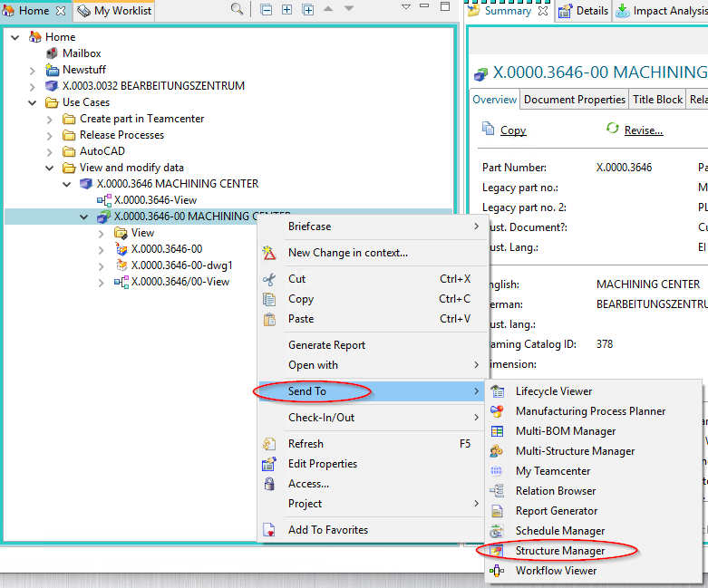Click the Workflow Viewer icon
The height and width of the screenshot is (588, 708).
point(497,571)
